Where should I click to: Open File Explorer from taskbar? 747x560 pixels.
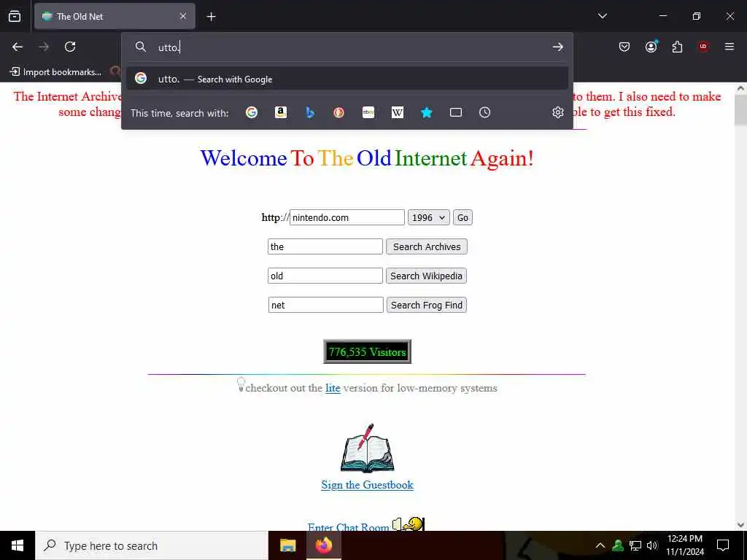pos(287,545)
